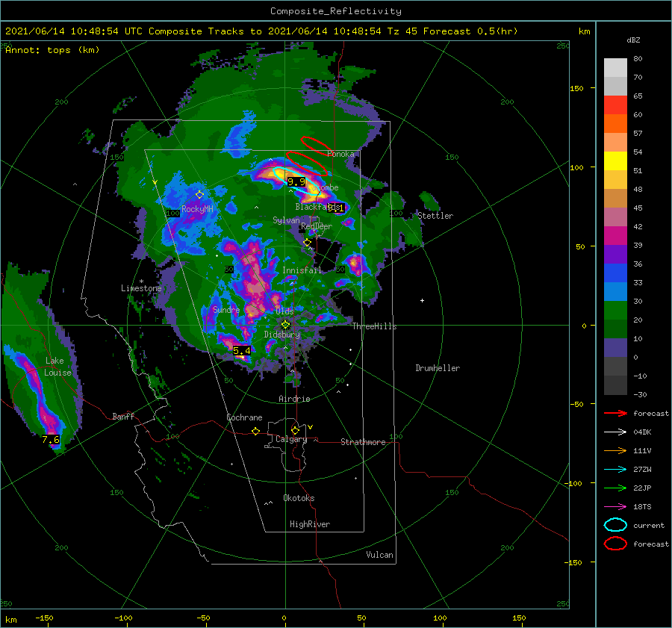Click the 7.6 storm top label
Screen dimensions: 672x628
click(51, 439)
